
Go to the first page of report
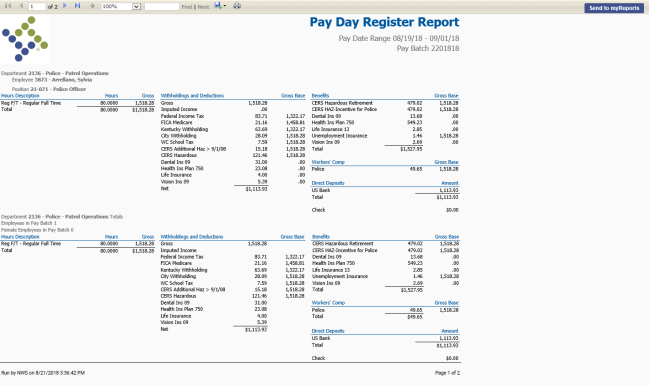[x=8, y=6]
